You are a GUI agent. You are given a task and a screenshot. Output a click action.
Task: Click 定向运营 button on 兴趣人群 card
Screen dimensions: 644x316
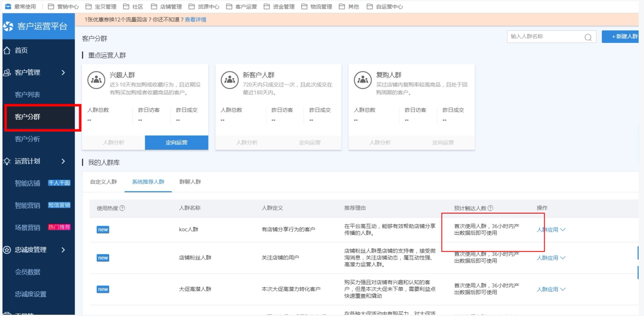176,143
